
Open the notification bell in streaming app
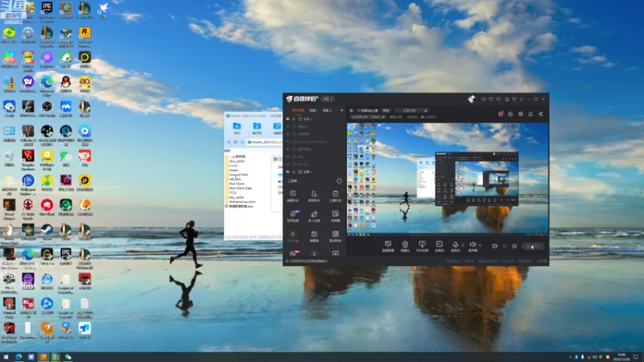point(530,114)
